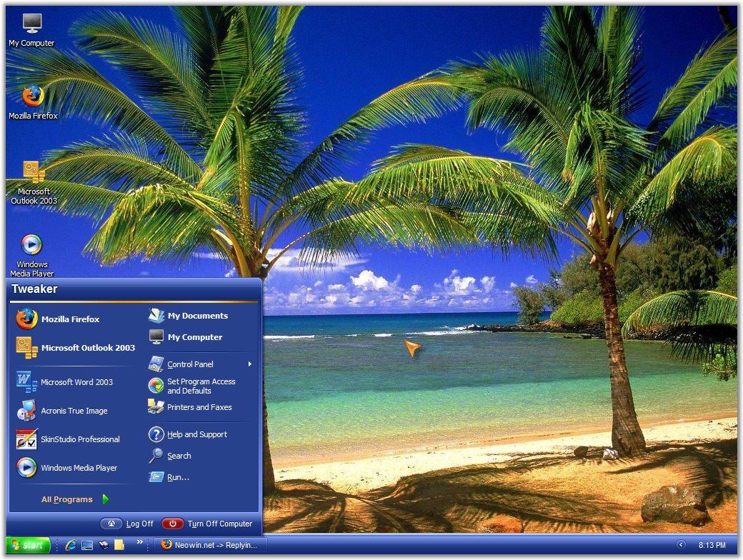Open the Run... dialog entry
Screen dimensions: 743x560
[201, 477]
